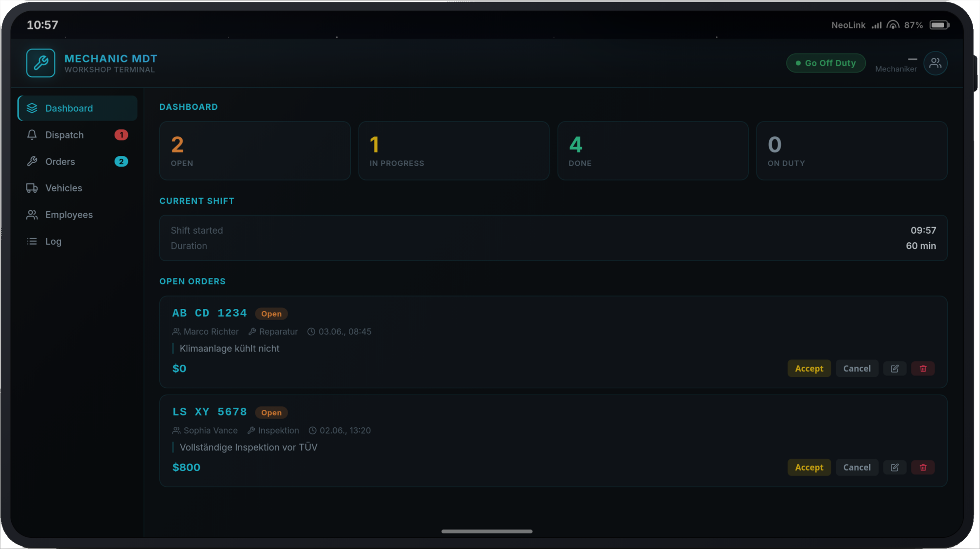Image resolution: width=980 pixels, height=549 pixels.
Task: Cancel the AB CD 1234 order
Action: pos(857,369)
